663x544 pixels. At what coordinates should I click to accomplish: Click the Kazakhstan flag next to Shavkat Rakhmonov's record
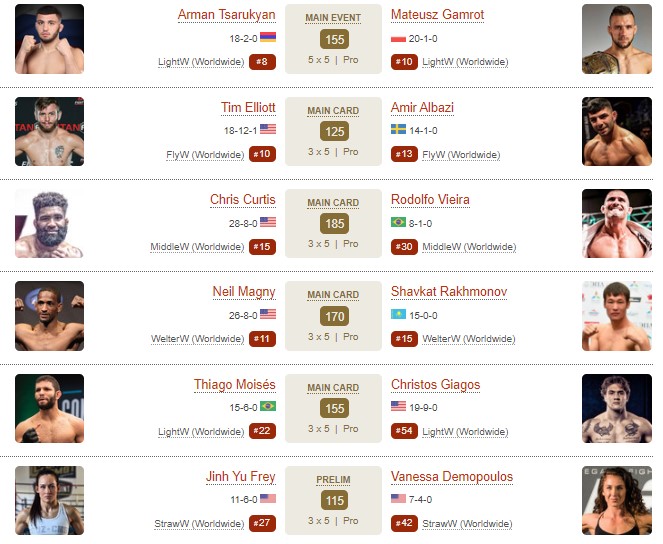[x=398, y=314]
